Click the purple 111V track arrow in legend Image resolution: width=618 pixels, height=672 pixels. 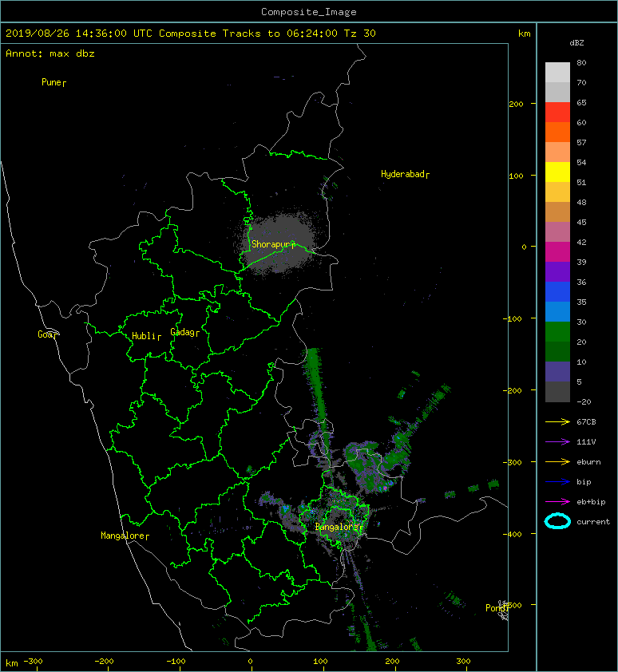click(557, 442)
